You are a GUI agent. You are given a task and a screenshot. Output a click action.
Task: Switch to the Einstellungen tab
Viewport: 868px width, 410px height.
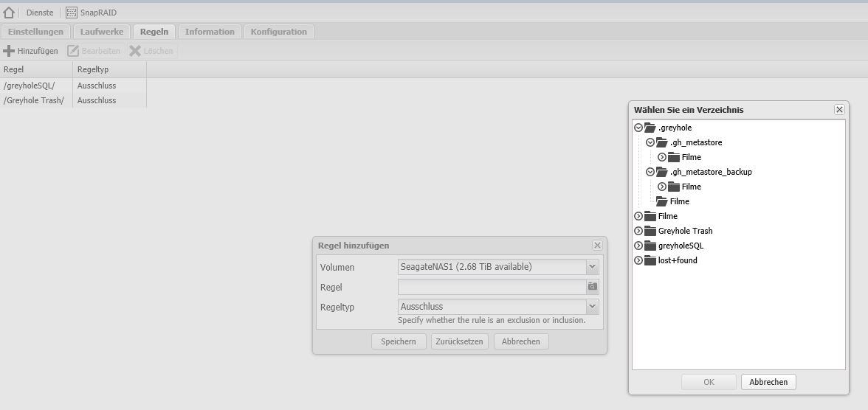[35, 32]
